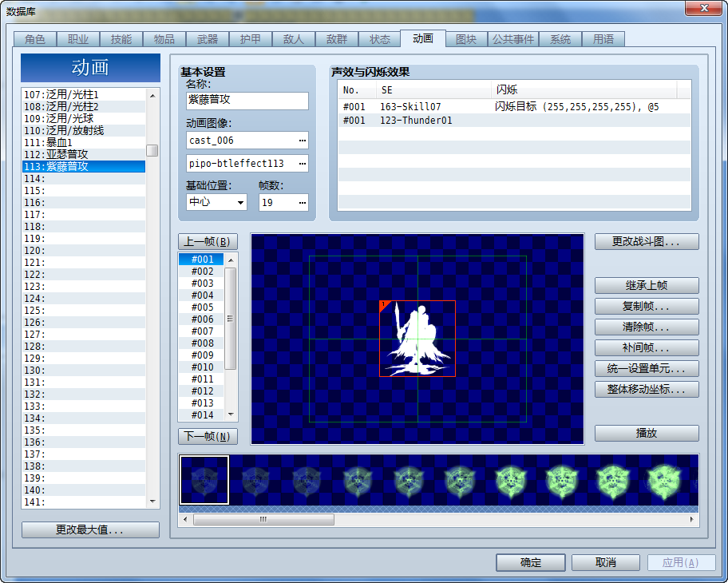Switch to the 系统 tab

pyautogui.click(x=560, y=39)
